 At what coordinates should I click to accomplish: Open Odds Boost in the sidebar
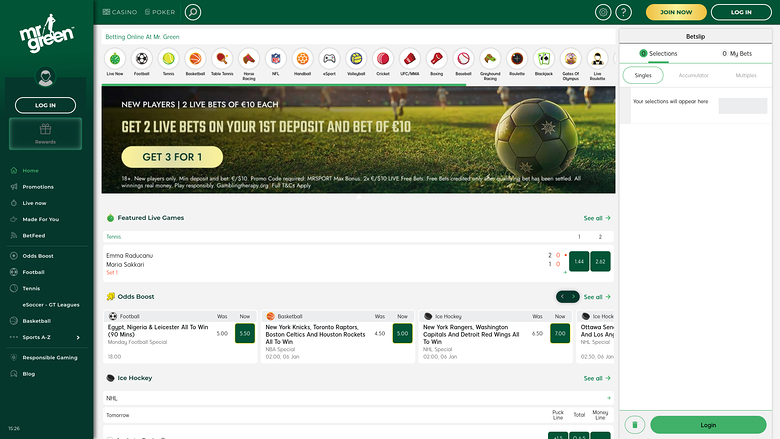38,256
